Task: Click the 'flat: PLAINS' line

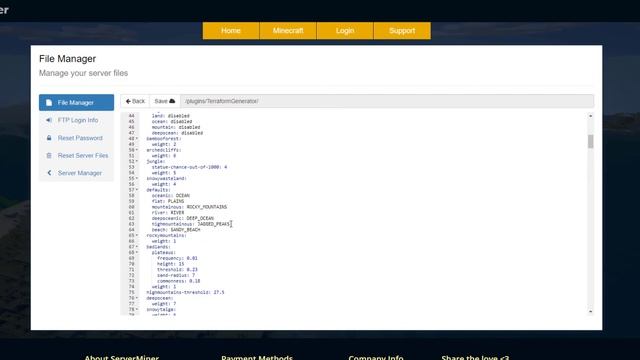Action: (168, 201)
